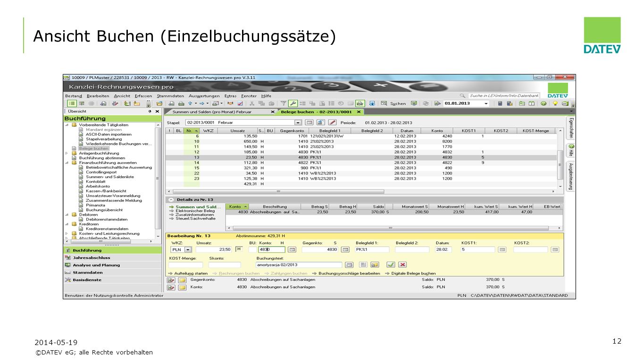Open the Bestand menu
Image resolution: width=644 pixels, height=362 pixels.
(73, 96)
